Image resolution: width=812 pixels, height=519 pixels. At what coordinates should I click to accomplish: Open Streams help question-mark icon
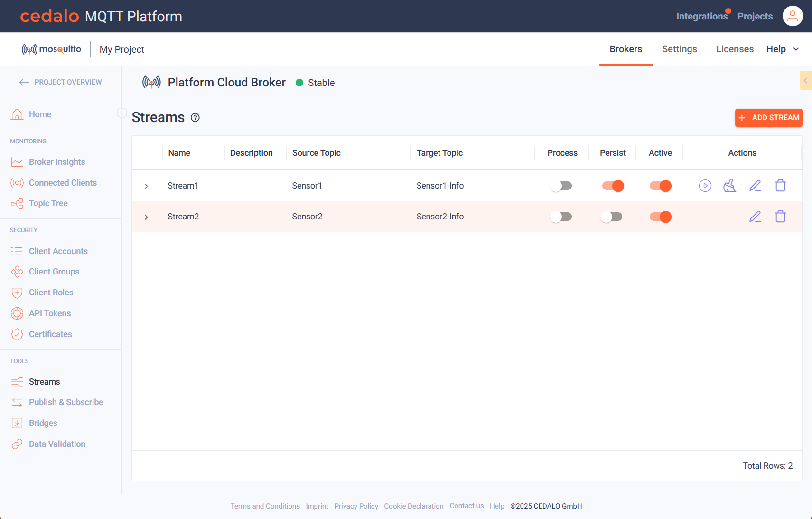(x=195, y=118)
